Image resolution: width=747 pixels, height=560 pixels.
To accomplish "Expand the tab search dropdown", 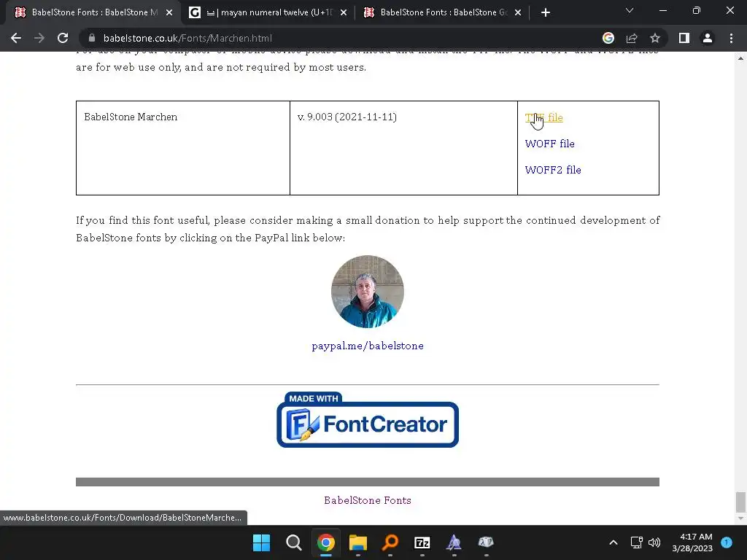I will (630, 10).
